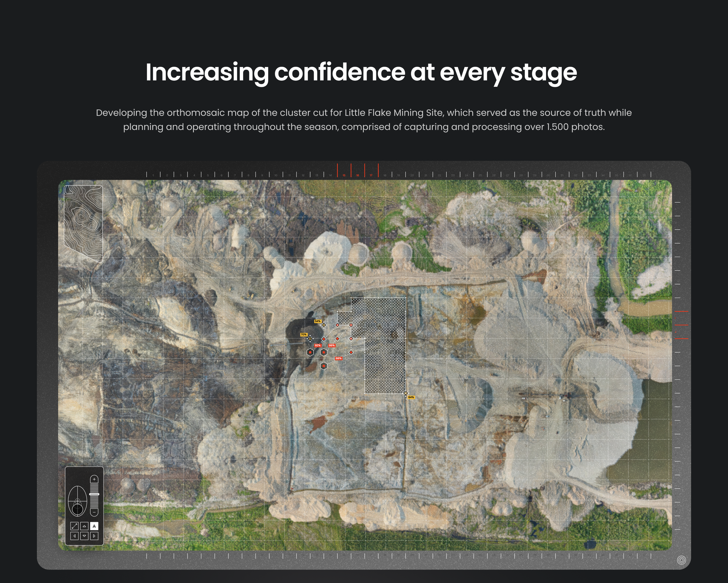728x583 pixels.
Task: Click the red 88% confidence label
Action: tap(338, 358)
